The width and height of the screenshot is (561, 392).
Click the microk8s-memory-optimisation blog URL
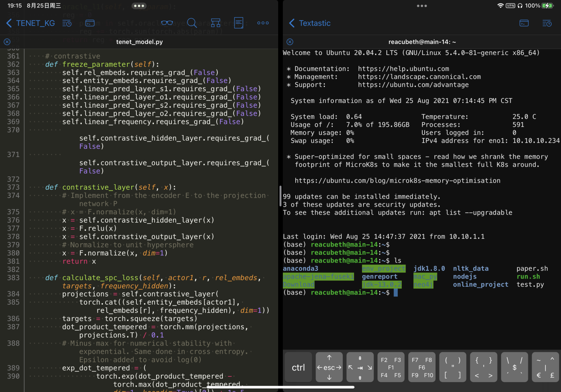pos(397,181)
